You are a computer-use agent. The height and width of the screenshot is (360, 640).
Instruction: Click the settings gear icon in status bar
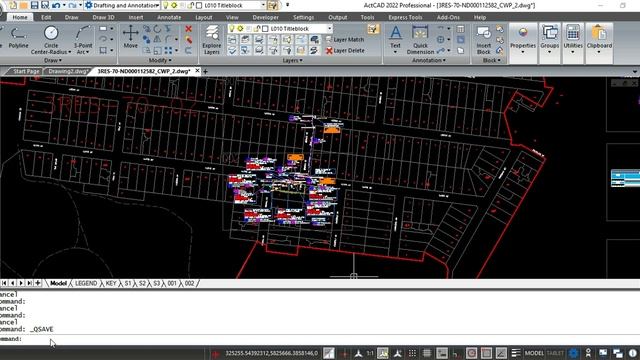(573, 353)
